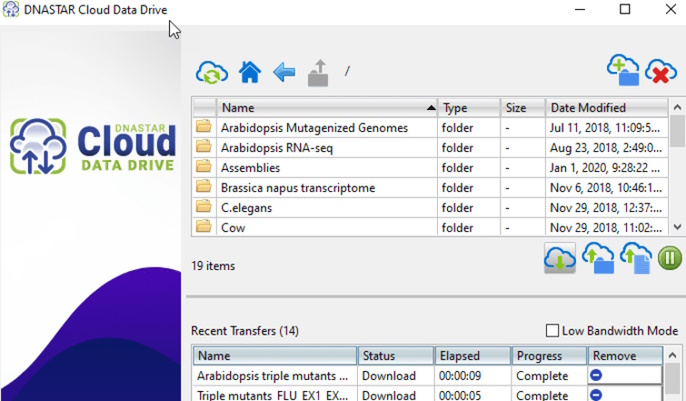Image resolution: width=686 pixels, height=401 pixels.
Task: Sort transfers by Status column header
Action: (396, 356)
